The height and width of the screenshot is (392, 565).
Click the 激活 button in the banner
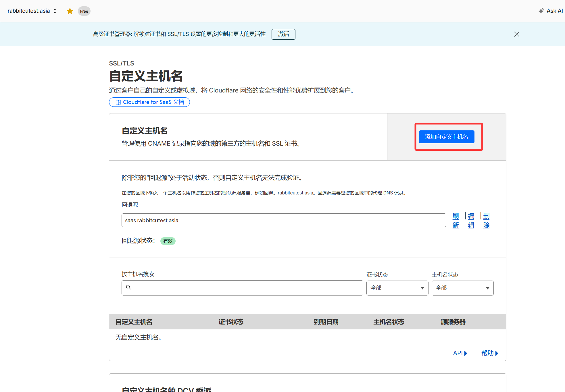pos(283,34)
